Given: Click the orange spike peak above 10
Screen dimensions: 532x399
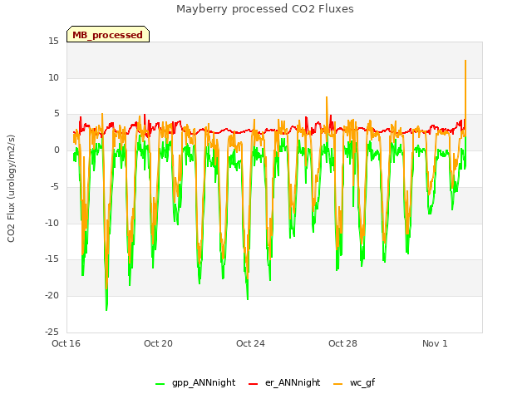Looking at the screenshot, I should [x=465, y=61].
